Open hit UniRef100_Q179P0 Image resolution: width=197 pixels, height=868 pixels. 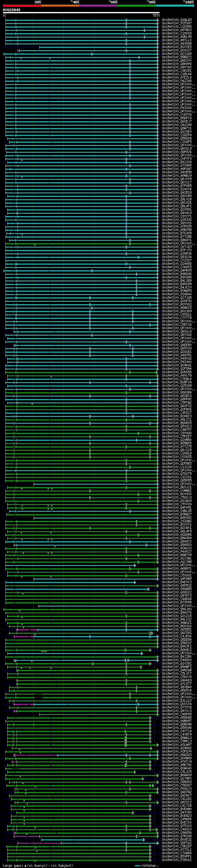pyautogui.click(x=177, y=778)
